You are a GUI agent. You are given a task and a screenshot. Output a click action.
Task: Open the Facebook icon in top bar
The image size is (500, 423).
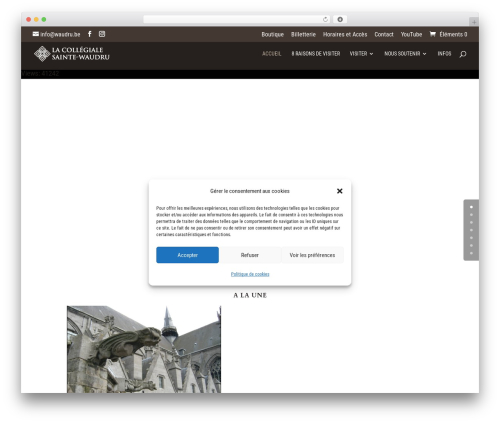point(90,34)
